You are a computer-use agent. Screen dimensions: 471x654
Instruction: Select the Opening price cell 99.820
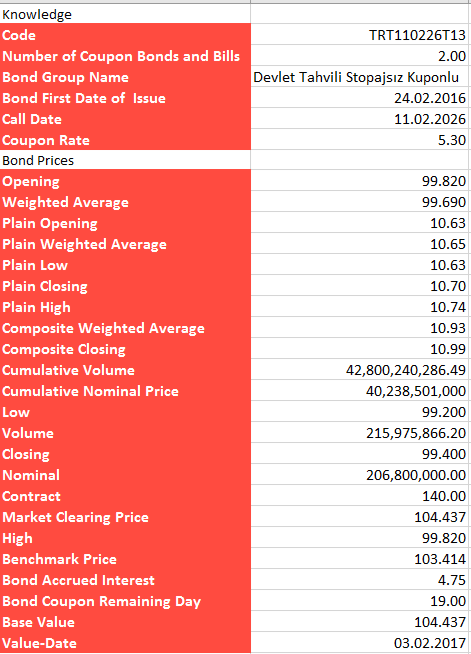[x=360, y=181]
